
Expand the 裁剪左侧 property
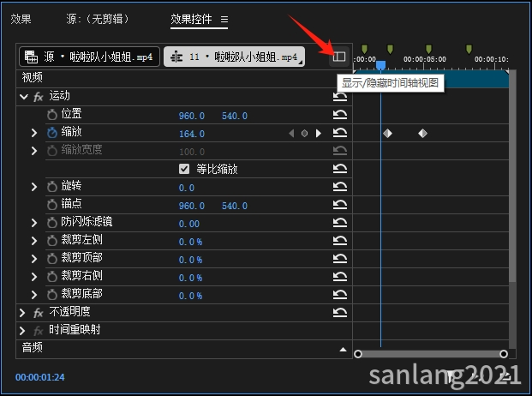(34, 241)
